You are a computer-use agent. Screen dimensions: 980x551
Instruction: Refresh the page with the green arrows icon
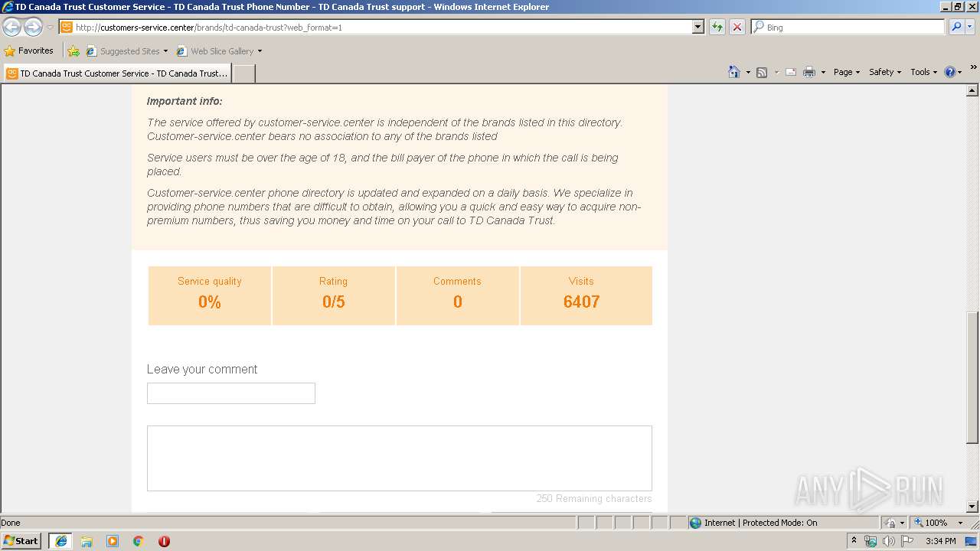[717, 27]
